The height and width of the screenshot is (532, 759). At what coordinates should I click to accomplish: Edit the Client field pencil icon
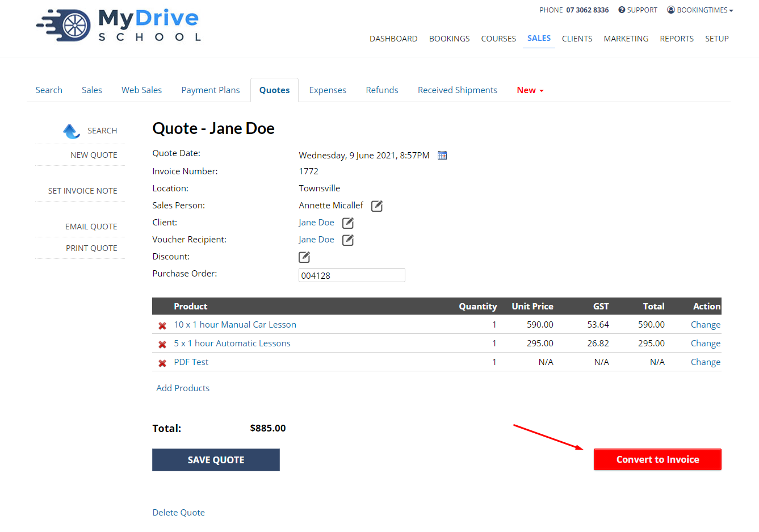(348, 223)
